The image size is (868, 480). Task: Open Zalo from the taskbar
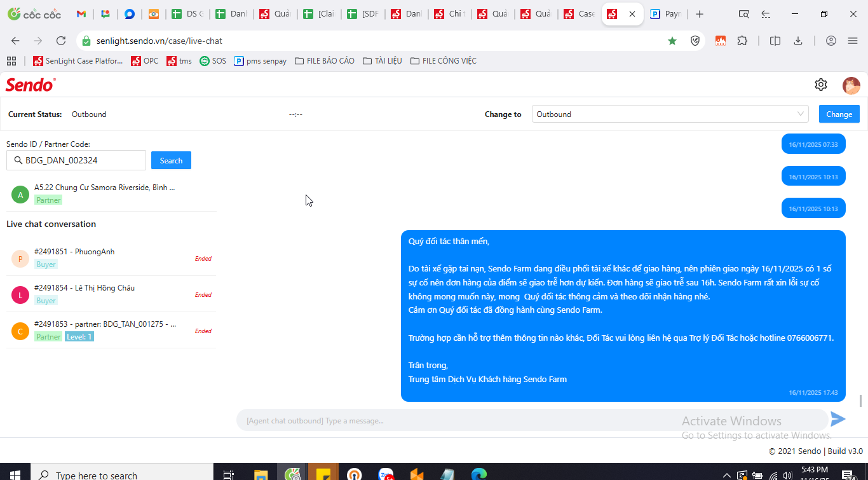pyautogui.click(x=386, y=474)
